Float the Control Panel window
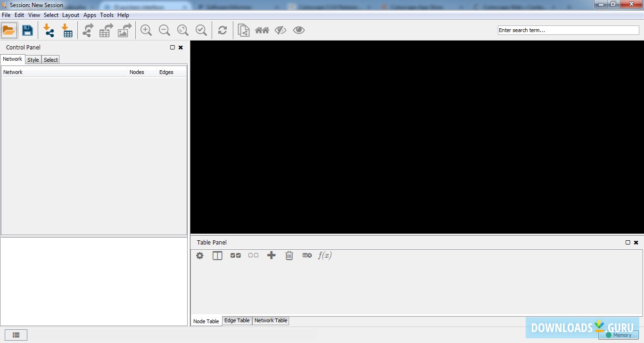The image size is (644, 343). [x=173, y=48]
